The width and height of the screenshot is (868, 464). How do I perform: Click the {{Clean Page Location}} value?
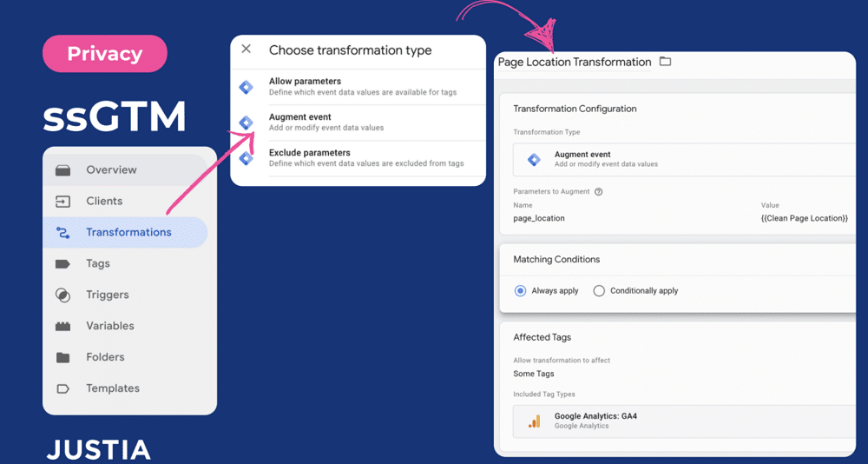tap(805, 218)
